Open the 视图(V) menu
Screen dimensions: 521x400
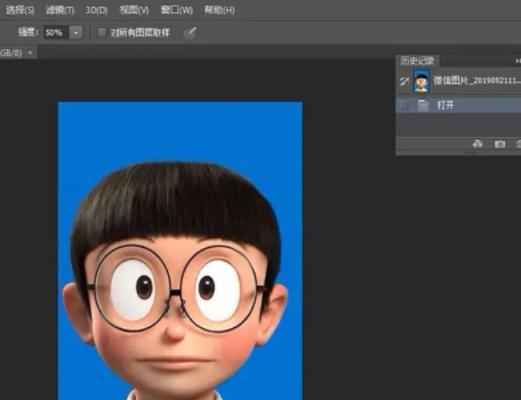pyautogui.click(x=134, y=10)
